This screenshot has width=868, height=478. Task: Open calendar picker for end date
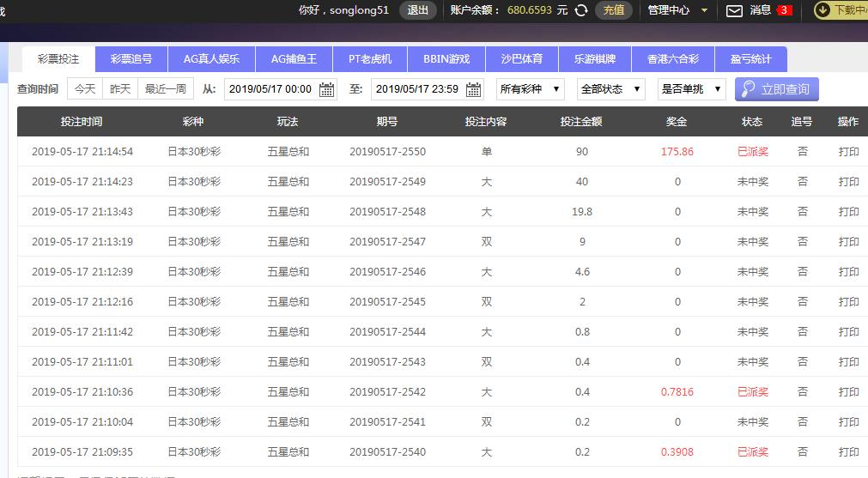pyautogui.click(x=474, y=89)
